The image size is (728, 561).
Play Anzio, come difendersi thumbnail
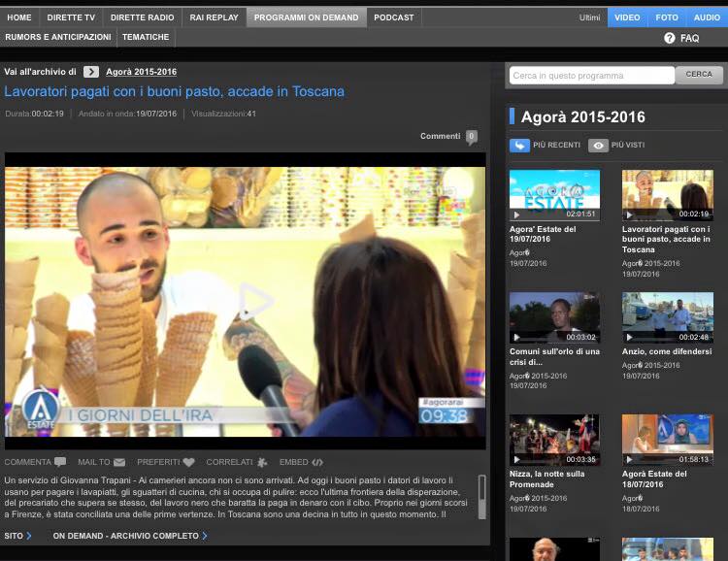pyautogui.click(x=668, y=317)
